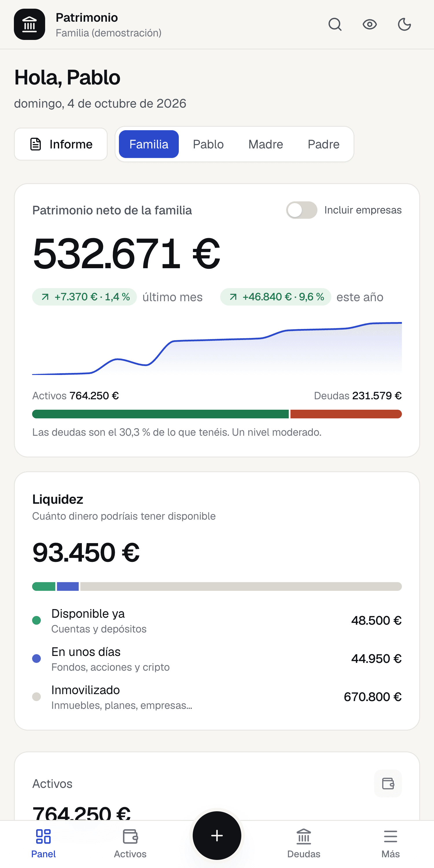Click the Deudas 231.579 € label
Image resolution: width=434 pixels, height=868 pixels.
358,396
